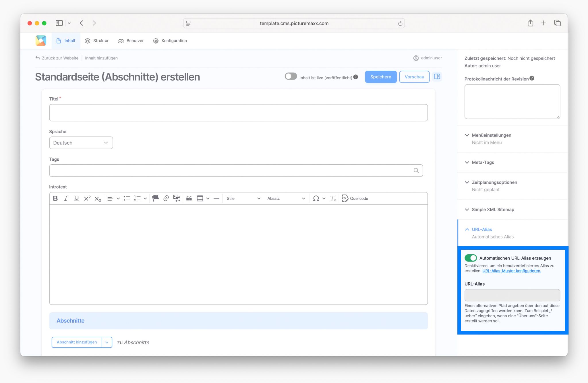
Task: Click the insert media icon
Action: (177, 198)
